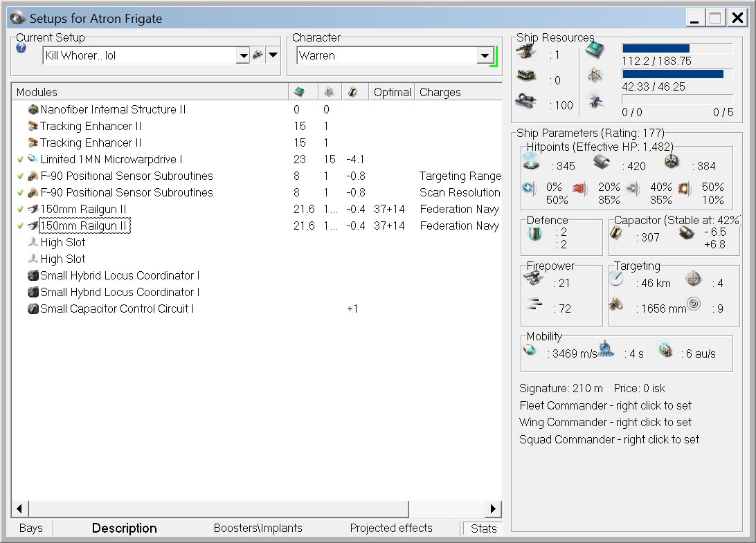Open the setup options menu arrow
Image resolution: width=756 pixels, height=543 pixels.
pos(273,55)
